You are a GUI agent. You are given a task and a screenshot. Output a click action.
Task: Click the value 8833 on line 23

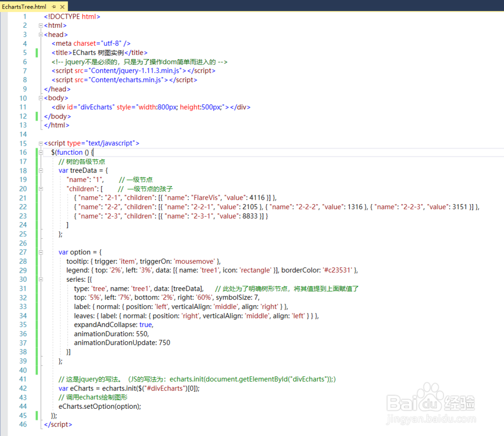pos(250,216)
